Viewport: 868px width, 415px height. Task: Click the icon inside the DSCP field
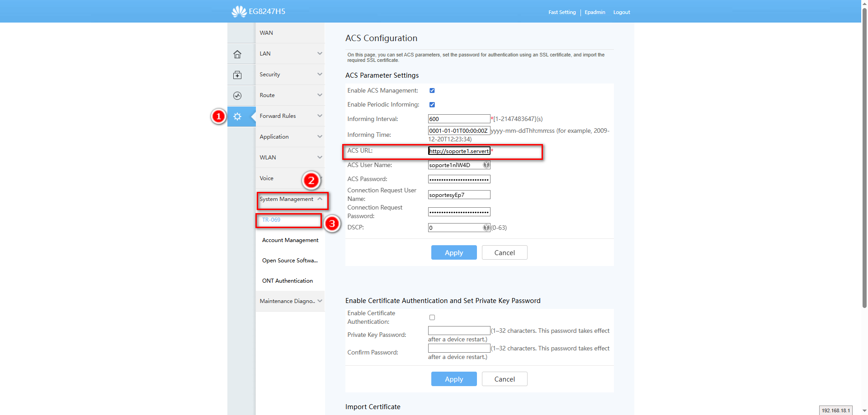coord(486,228)
